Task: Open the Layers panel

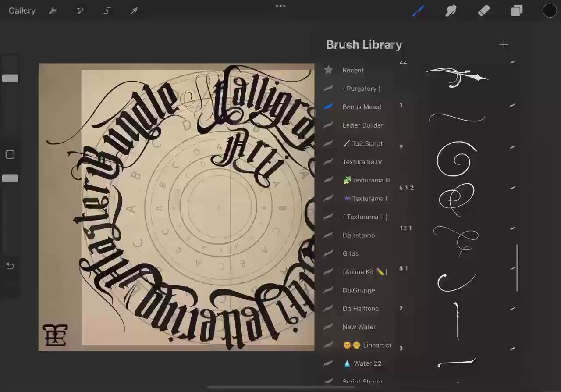Action: coord(517,11)
